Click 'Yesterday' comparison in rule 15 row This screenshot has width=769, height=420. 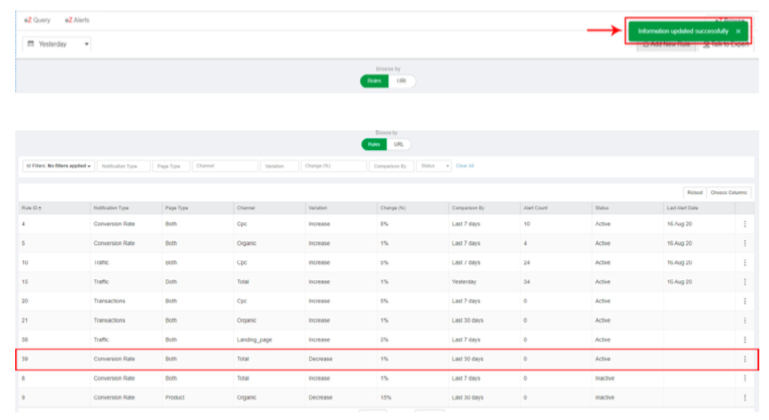tap(464, 282)
